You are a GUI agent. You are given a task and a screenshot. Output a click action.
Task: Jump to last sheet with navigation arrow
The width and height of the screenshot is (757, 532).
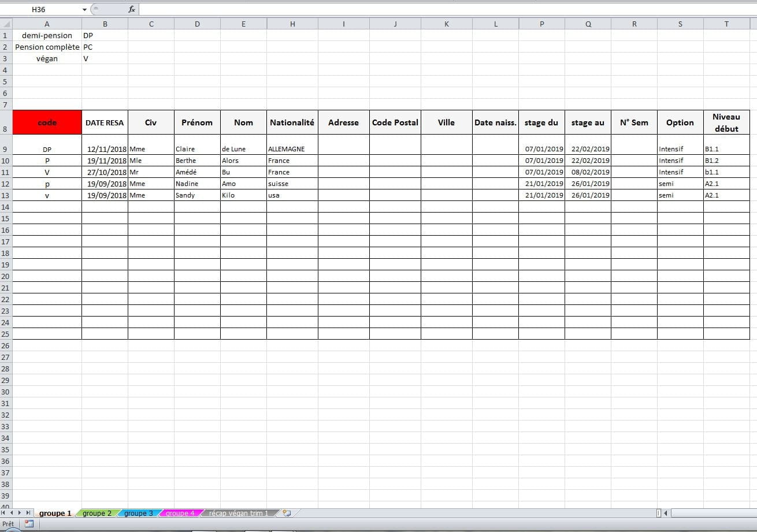28,513
